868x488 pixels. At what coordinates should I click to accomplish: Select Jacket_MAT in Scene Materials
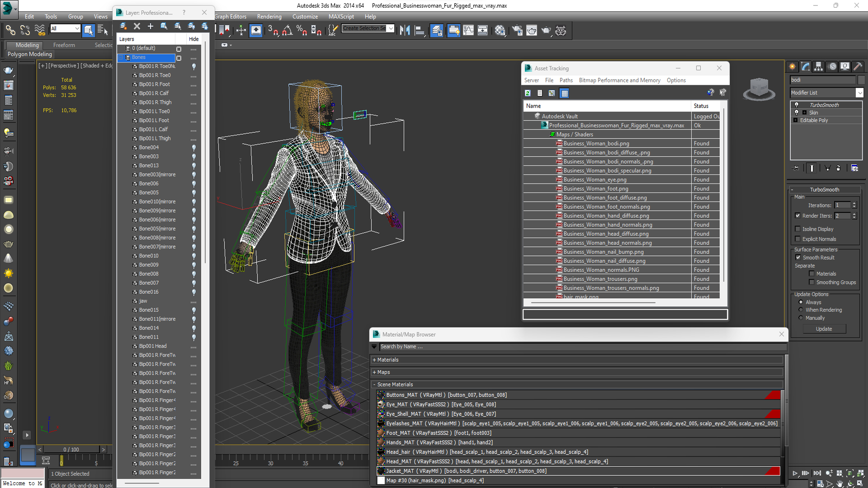pos(578,471)
